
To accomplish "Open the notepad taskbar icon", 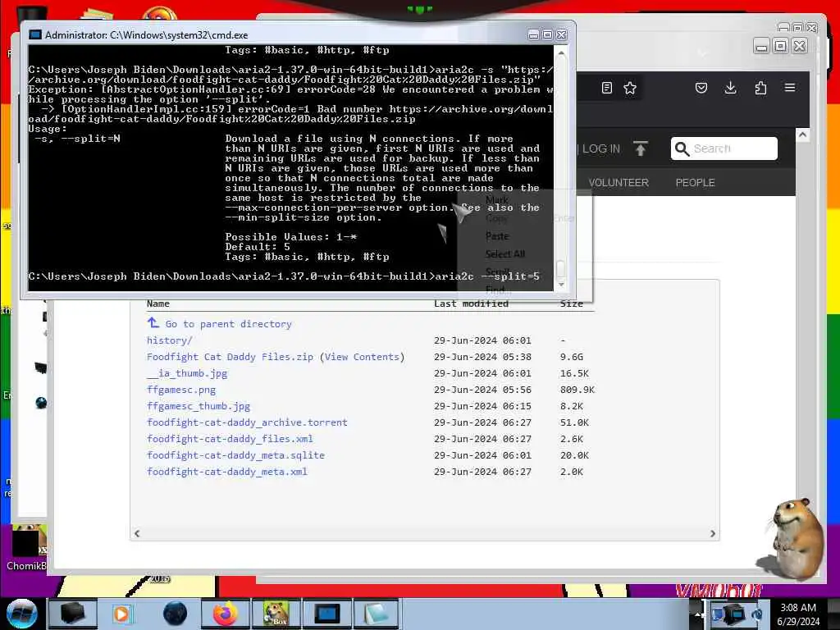I will click(x=377, y=614).
